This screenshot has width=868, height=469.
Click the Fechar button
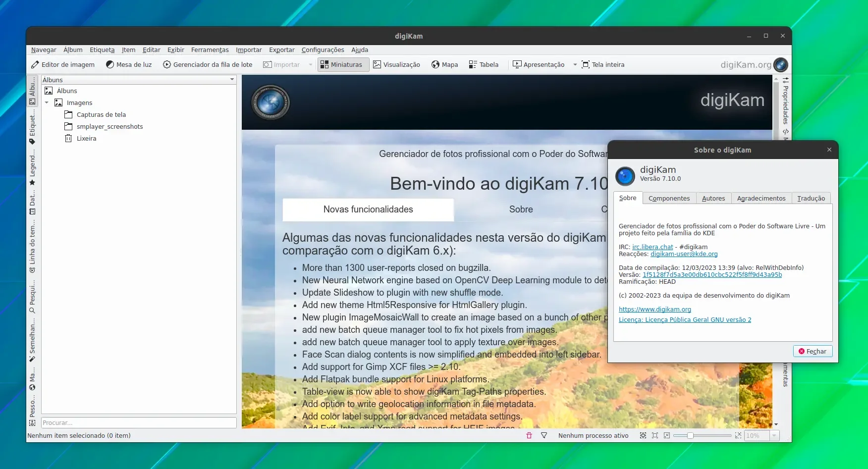813,351
